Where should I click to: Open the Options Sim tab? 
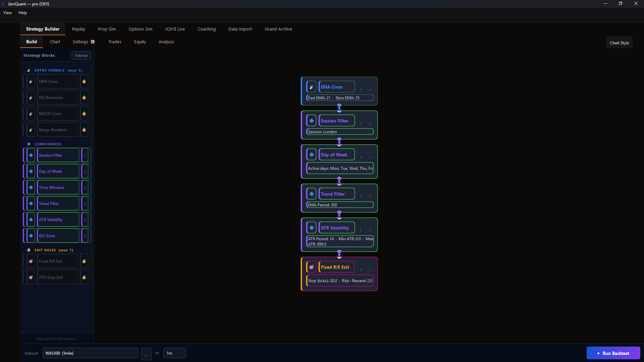click(140, 29)
